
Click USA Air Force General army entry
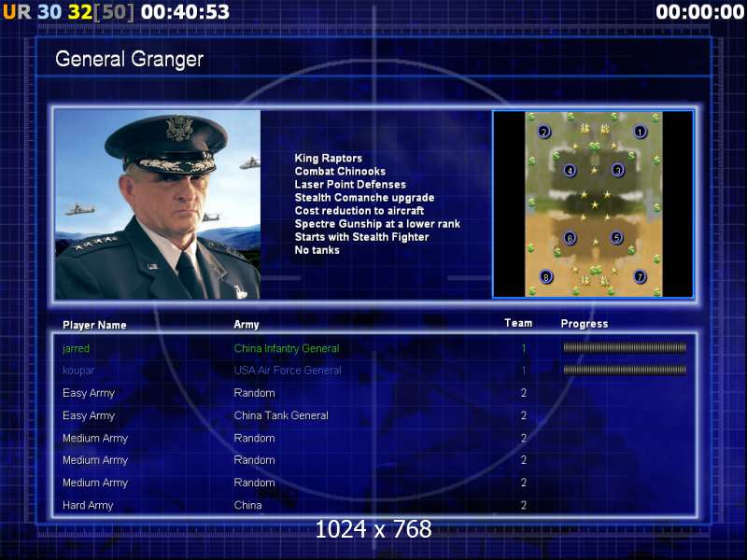(288, 371)
